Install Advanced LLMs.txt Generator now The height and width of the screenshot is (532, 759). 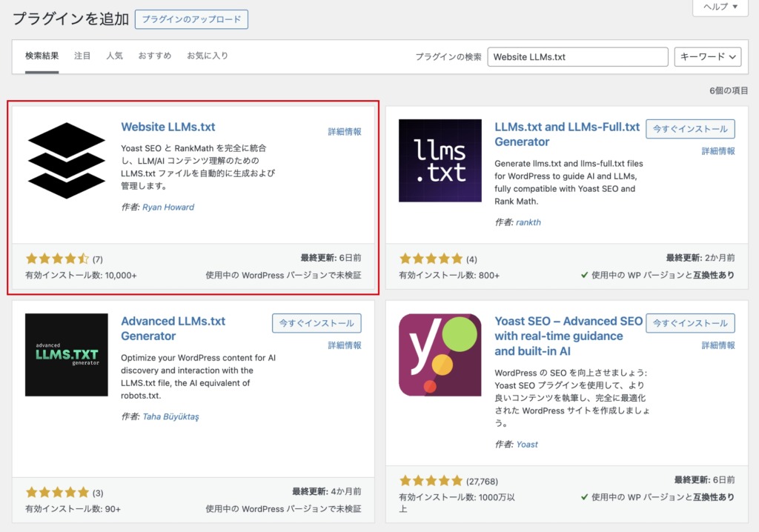pyautogui.click(x=316, y=323)
